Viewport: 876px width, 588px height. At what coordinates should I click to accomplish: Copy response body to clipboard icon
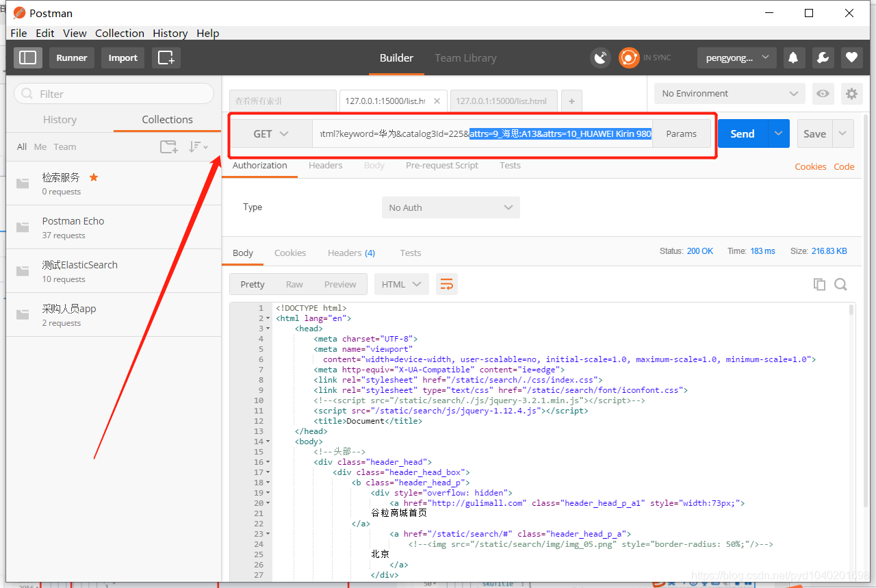click(x=819, y=284)
